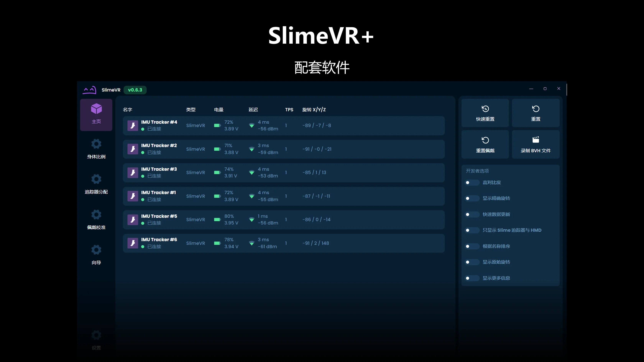Toggle 显示原始旋转 raw rotation switch
This screenshot has width=644, height=362.
pyautogui.click(x=472, y=262)
